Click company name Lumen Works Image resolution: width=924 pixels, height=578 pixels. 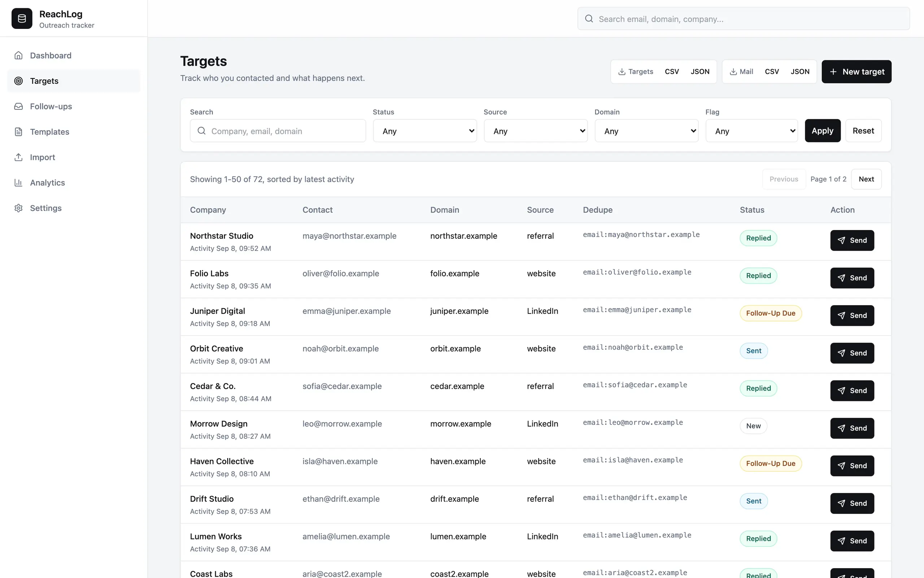(x=216, y=536)
